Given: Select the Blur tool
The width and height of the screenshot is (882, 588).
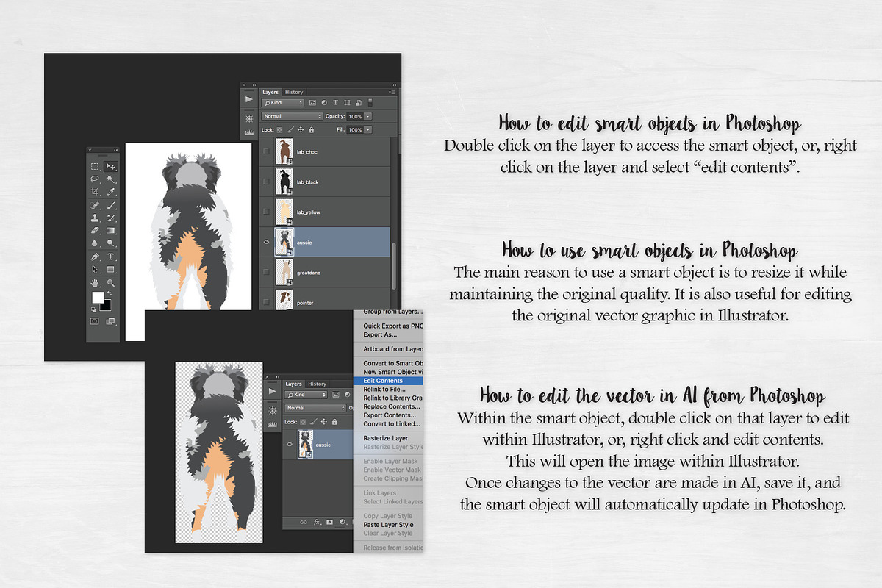Looking at the screenshot, I should [x=95, y=243].
